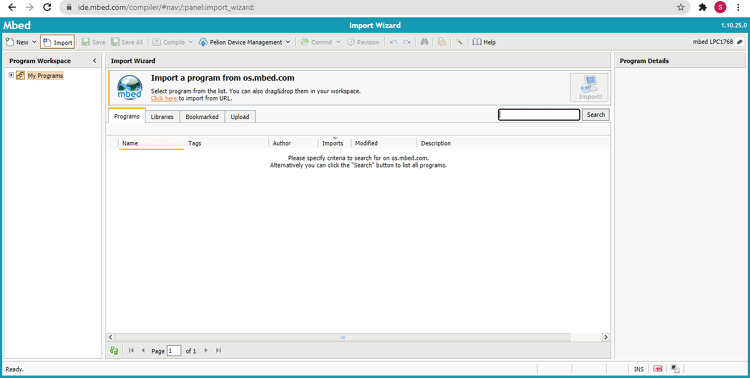Click the green refresh list icon

tap(114, 351)
